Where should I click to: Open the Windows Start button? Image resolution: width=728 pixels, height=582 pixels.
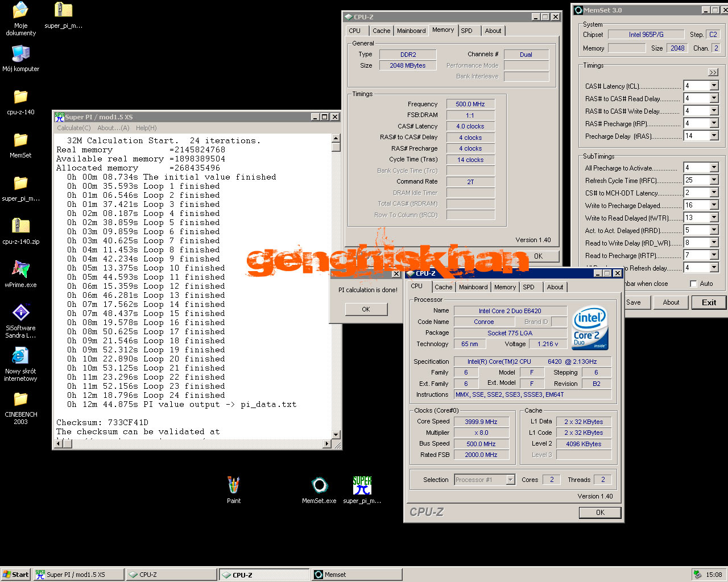(15, 575)
